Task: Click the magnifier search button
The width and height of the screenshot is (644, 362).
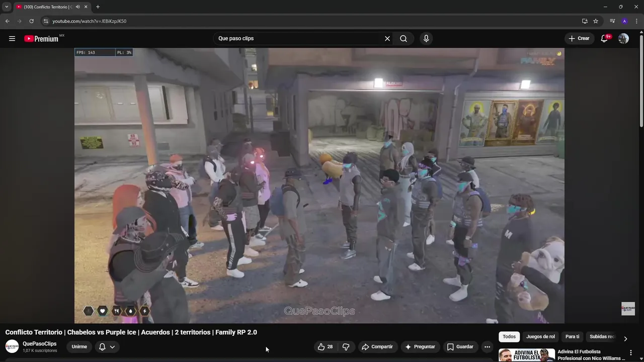Action: [404, 39]
